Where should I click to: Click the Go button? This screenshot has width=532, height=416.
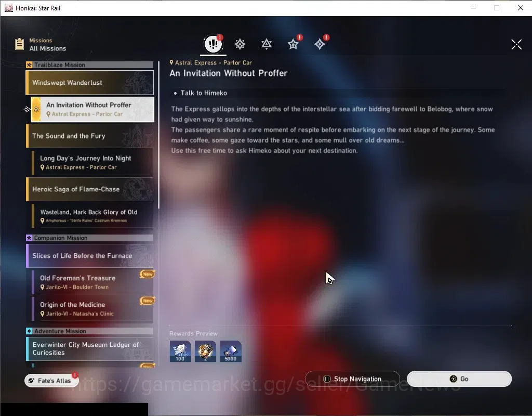pos(459,379)
